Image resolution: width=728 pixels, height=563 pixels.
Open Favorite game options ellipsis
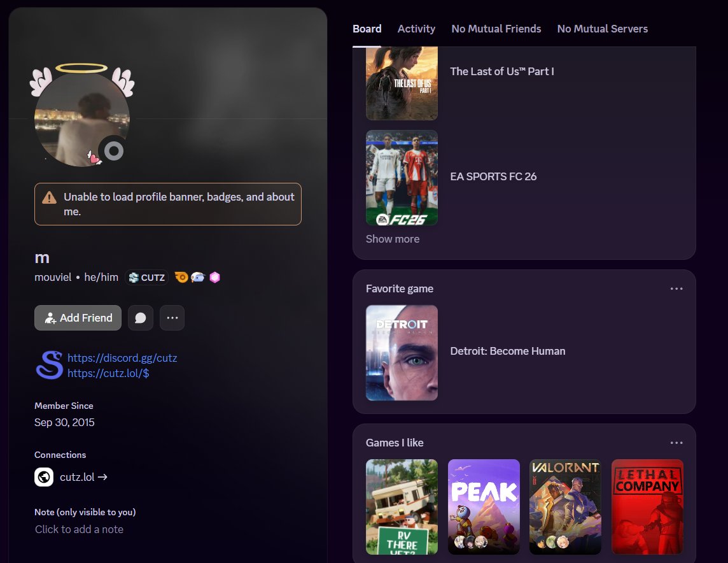(676, 289)
